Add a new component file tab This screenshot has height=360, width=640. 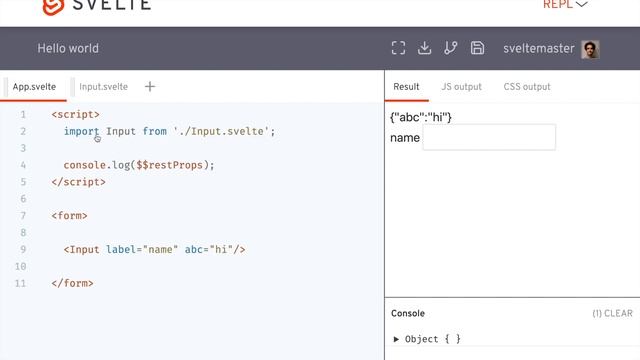coord(150,87)
